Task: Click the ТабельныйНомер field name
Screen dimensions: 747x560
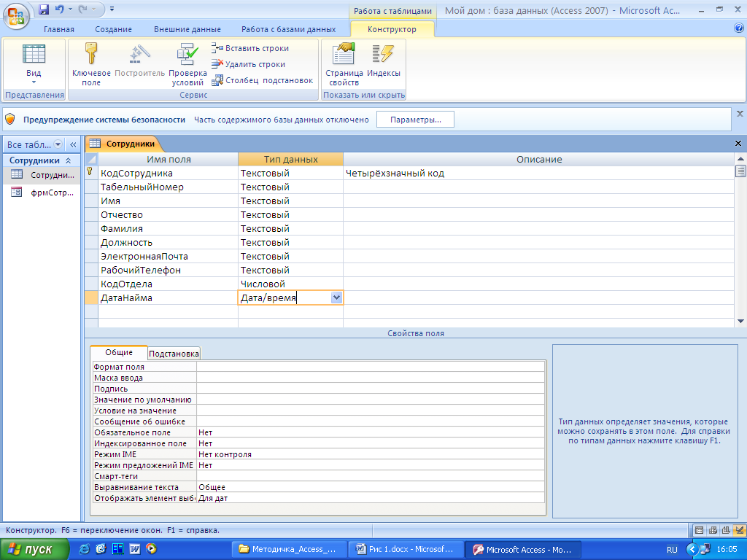Action: click(169, 187)
